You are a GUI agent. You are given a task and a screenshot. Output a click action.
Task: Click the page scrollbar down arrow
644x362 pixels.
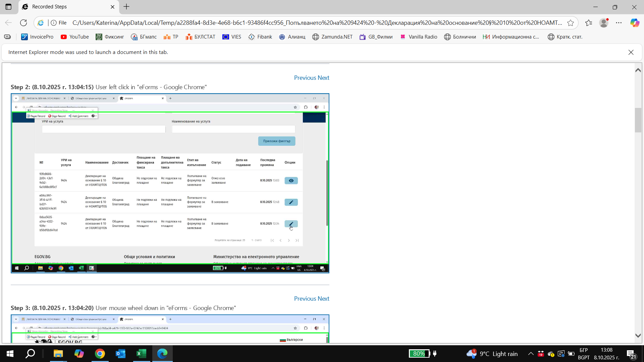coord(638,336)
